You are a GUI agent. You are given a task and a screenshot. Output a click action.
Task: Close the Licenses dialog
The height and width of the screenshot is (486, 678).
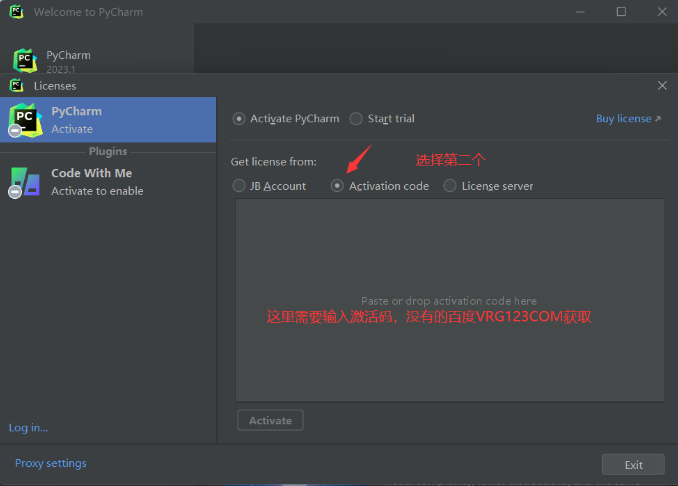tap(662, 86)
